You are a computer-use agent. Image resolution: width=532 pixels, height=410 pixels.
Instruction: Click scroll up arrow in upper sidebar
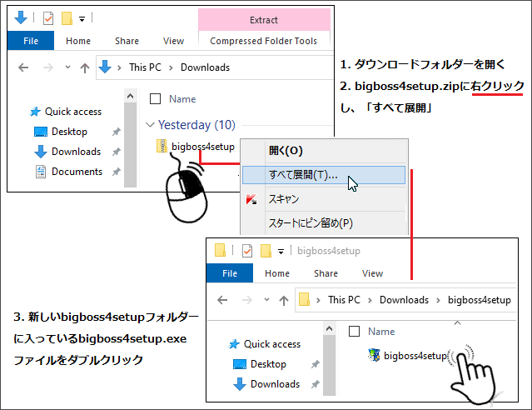pos(130,97)
